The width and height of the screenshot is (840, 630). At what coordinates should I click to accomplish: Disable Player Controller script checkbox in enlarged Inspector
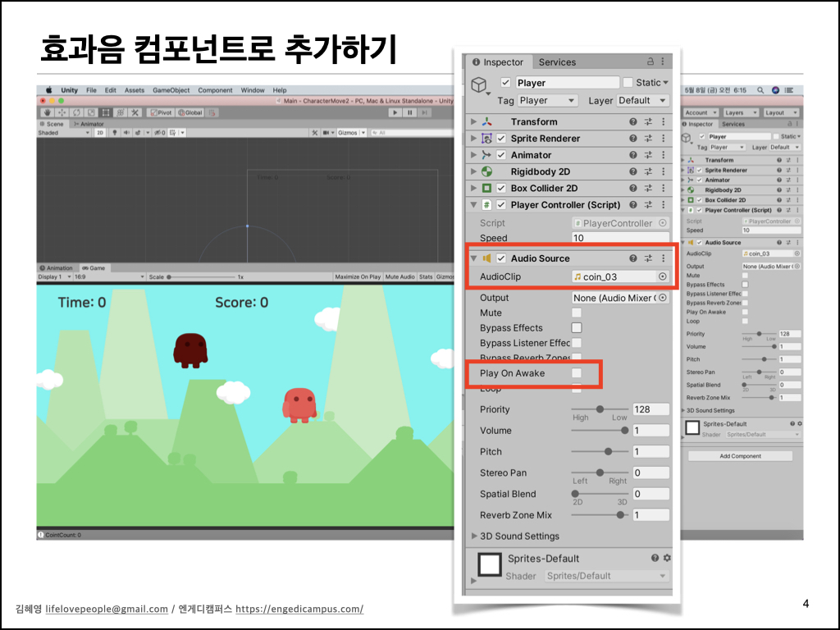pos(501,204)
